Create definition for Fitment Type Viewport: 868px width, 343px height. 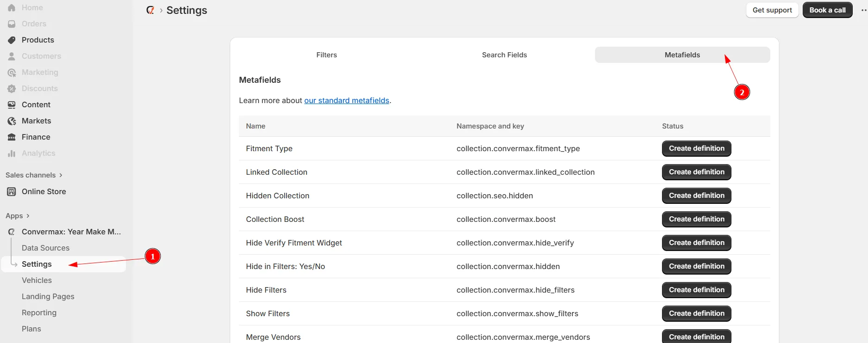[696, 148]
